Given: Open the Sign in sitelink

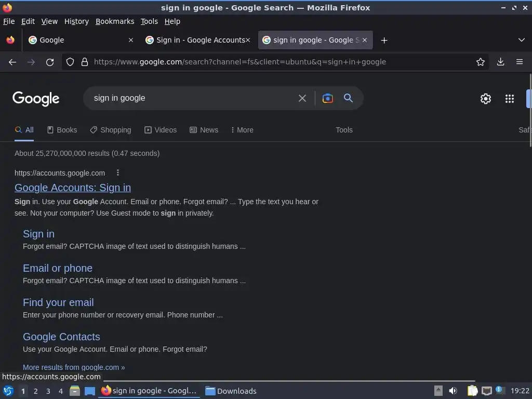Looking at the screenshot, I should coord(38,234).
